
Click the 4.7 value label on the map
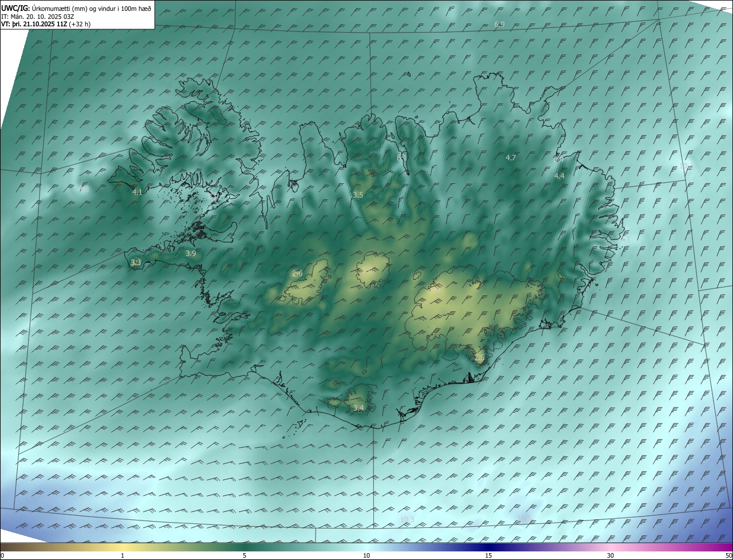coord(511,157)
